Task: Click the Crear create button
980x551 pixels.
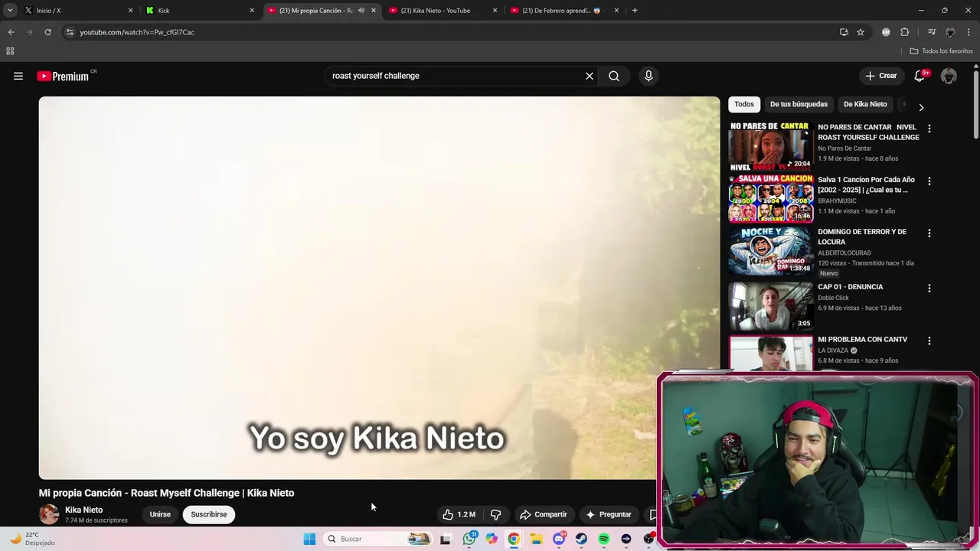Action: click(x=881, y=76)
